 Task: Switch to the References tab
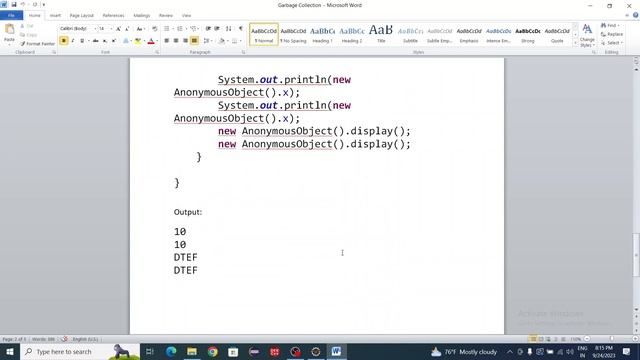pyautogui.click(x=113, y=15)
